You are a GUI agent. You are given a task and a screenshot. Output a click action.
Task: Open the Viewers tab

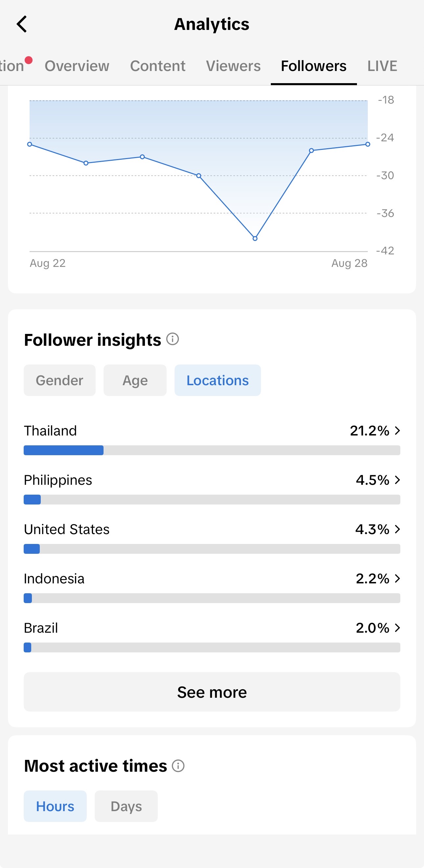(233, 66)
